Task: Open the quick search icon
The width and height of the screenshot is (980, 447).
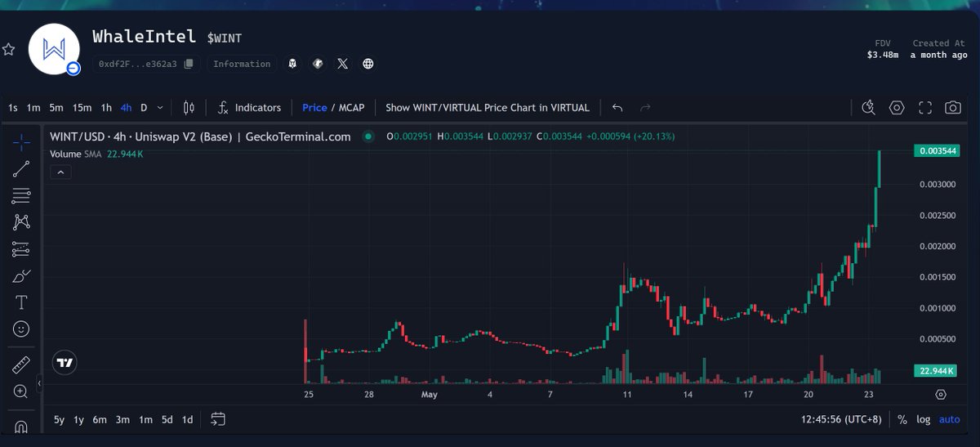Action: point(869,108)
